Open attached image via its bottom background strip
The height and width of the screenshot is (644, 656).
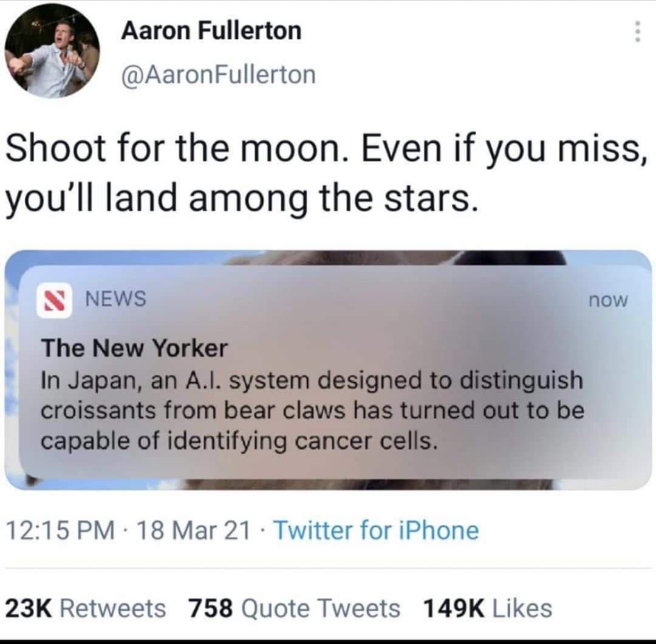(364, 485)
